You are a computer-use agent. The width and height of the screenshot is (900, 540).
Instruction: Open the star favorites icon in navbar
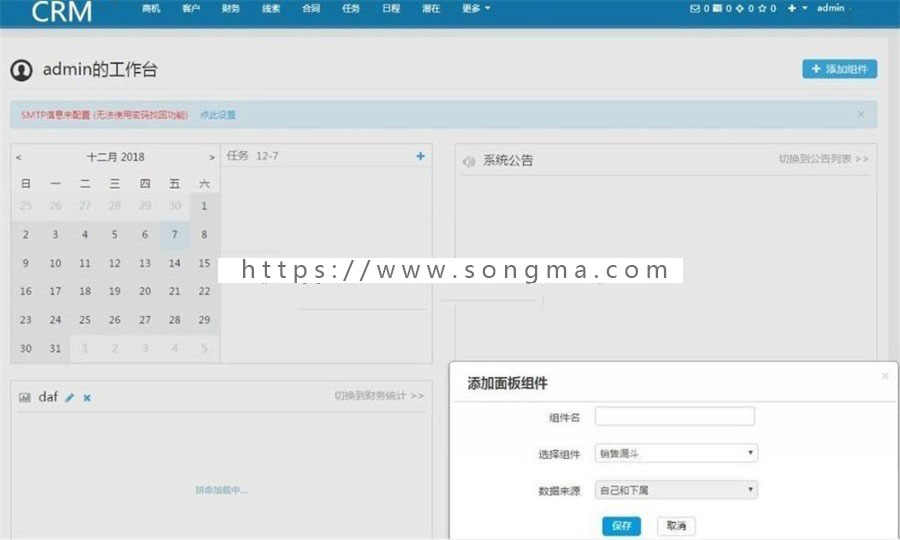(762, 8)
